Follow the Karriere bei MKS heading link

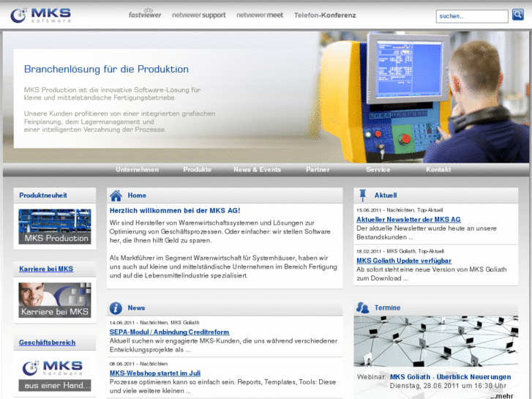46,269
